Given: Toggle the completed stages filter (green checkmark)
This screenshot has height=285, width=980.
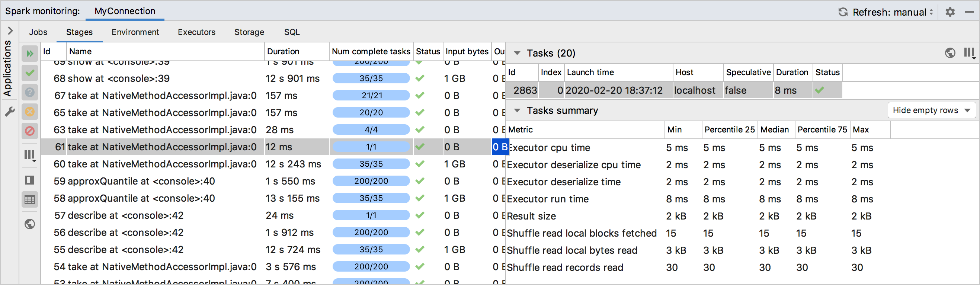Looking at the screenshot, I should click(30, 73).
